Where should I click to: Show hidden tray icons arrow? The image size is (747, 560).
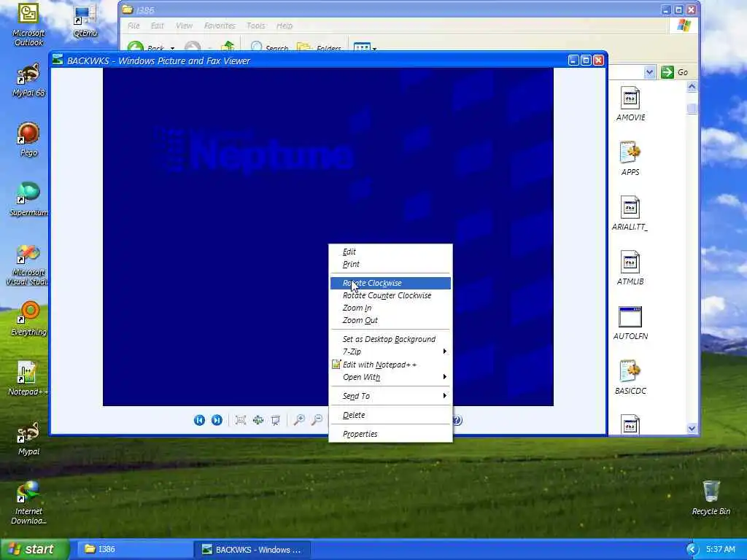[x=692, y=550]
